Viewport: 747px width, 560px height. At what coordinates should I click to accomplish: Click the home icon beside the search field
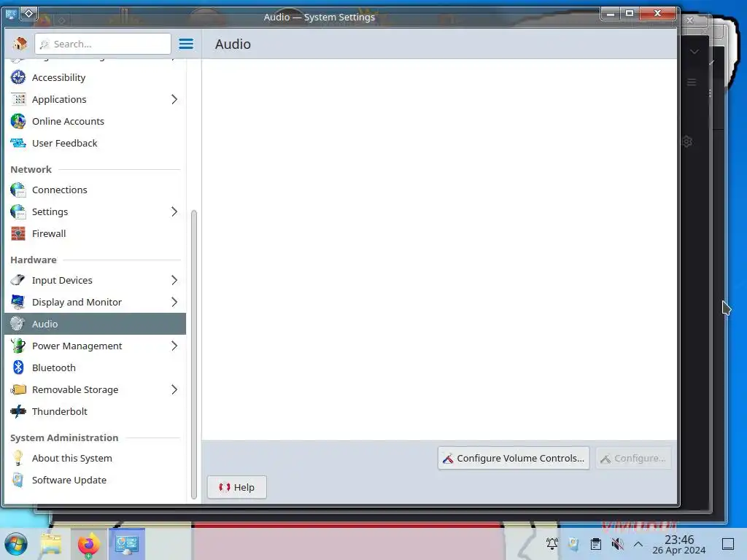(x=20, y=44)
